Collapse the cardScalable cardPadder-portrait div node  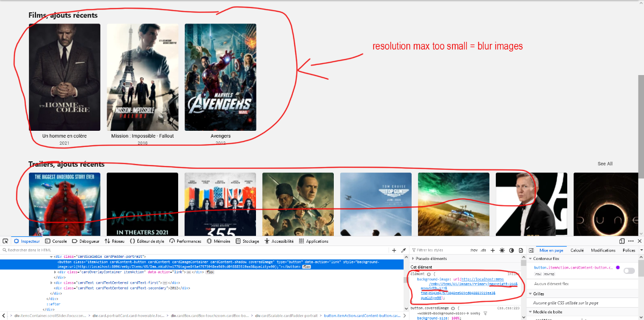(52, 257)
